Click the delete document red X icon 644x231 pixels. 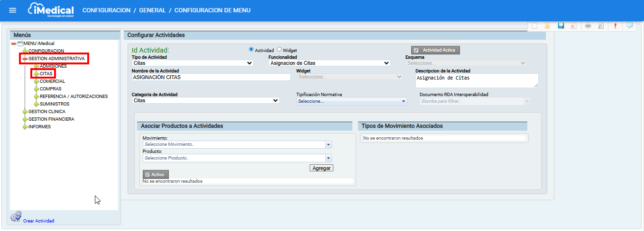tap(573, 26)
